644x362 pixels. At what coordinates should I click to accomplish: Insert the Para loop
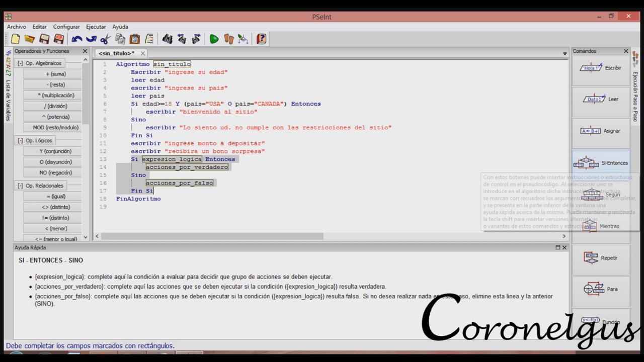point(601,289)
